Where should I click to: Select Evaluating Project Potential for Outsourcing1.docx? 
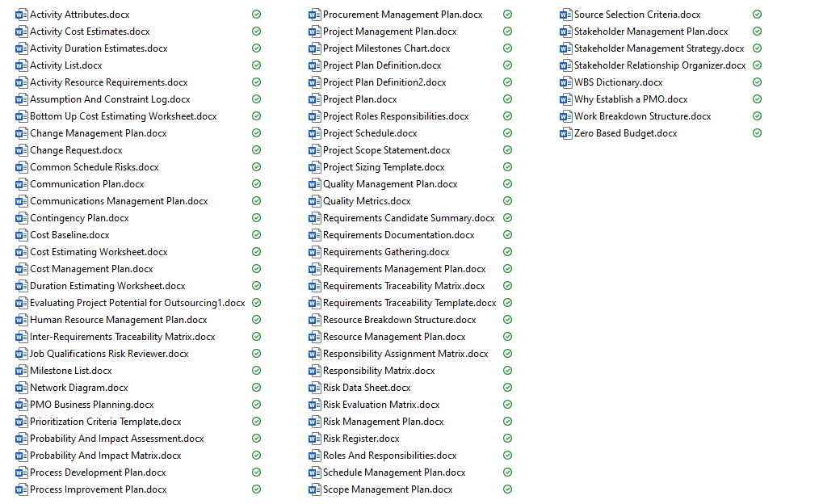tap(137, 303)
